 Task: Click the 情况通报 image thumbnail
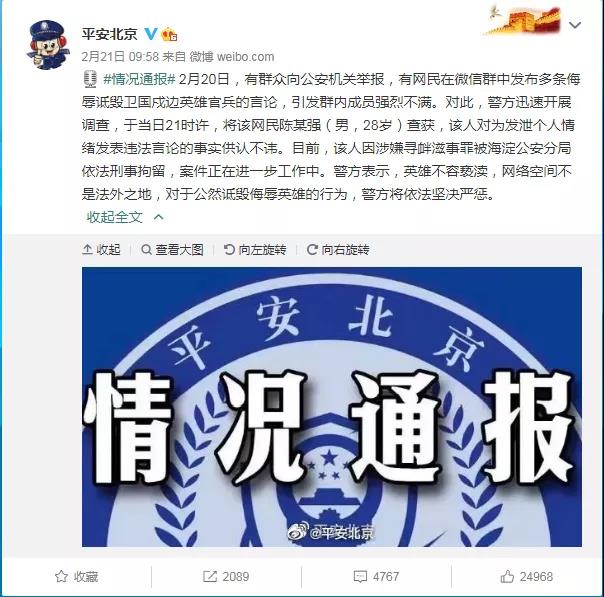click(x=332, y=407)
